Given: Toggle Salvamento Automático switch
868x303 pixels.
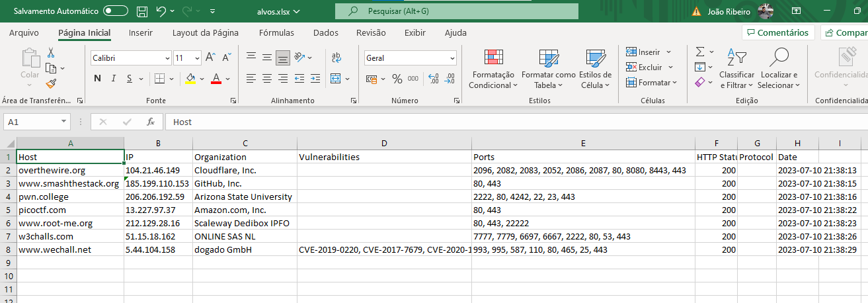Looking at the screenshot, I should (x=116, y=11).
